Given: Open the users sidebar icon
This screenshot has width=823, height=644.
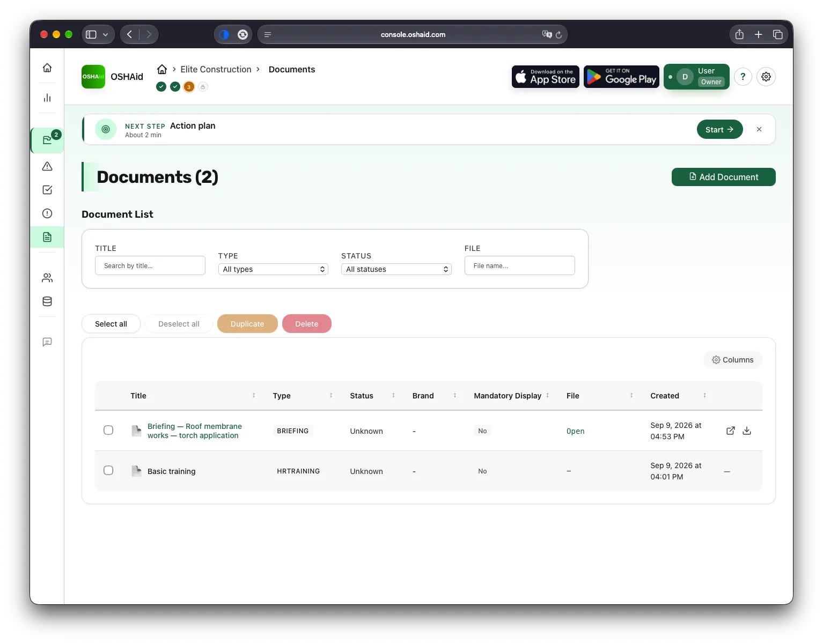Looking at the screenshot, I should click(x=47, y=278).
